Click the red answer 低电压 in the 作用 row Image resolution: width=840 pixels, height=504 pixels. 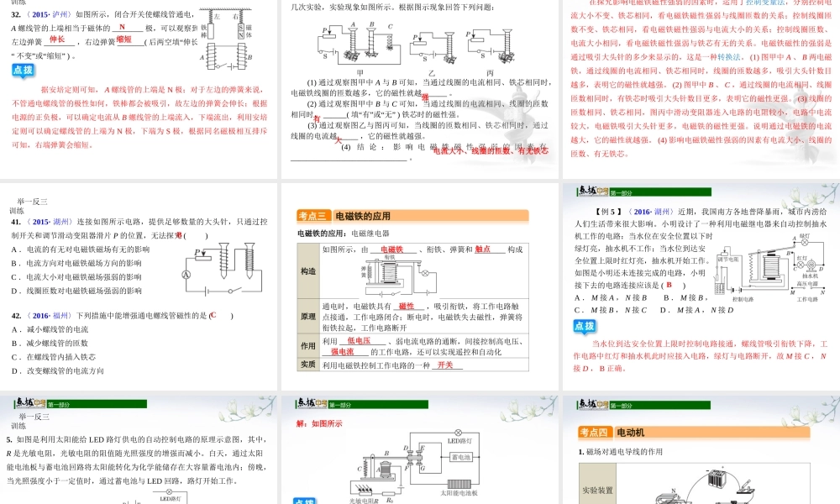(359, 341)
